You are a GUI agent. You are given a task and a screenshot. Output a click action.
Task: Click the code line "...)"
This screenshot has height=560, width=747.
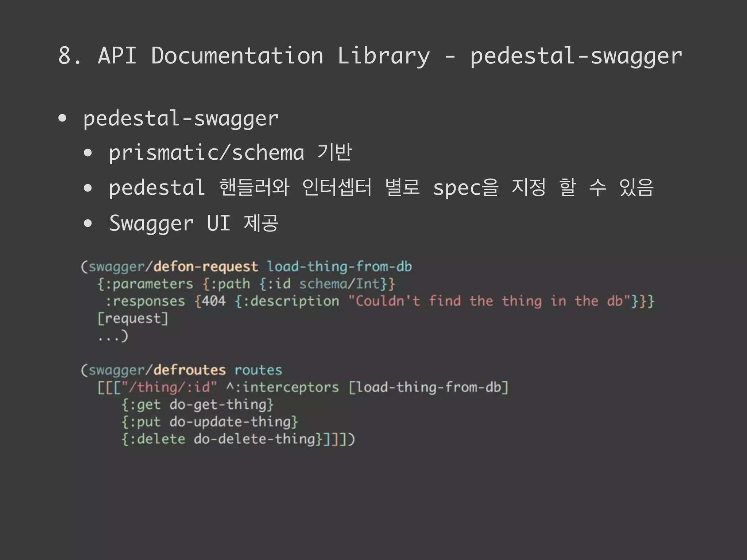coord(113,336)
